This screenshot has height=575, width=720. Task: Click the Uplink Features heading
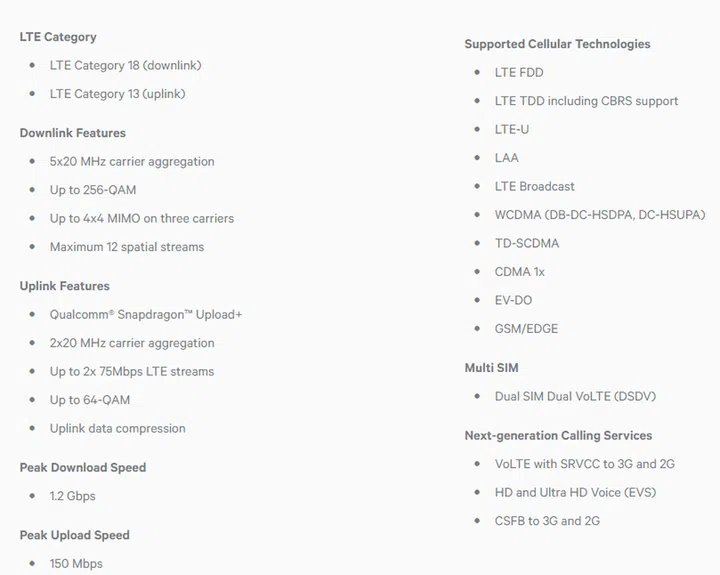coord(64,286)
